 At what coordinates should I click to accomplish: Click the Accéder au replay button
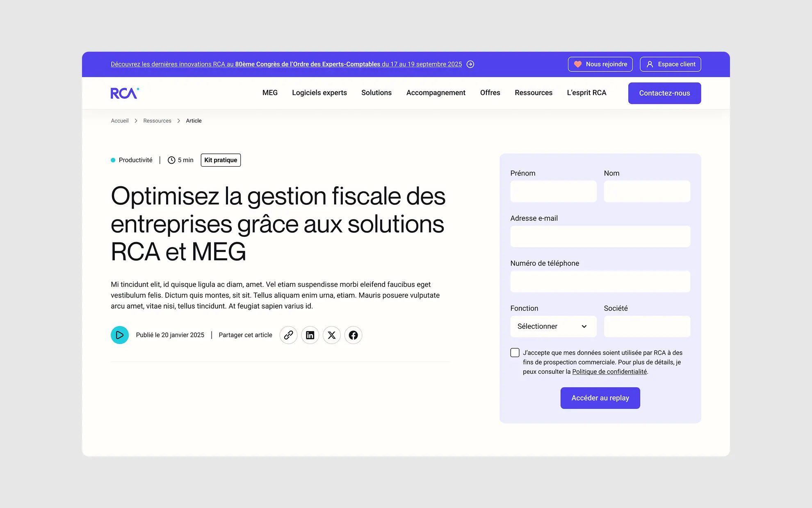600,398
